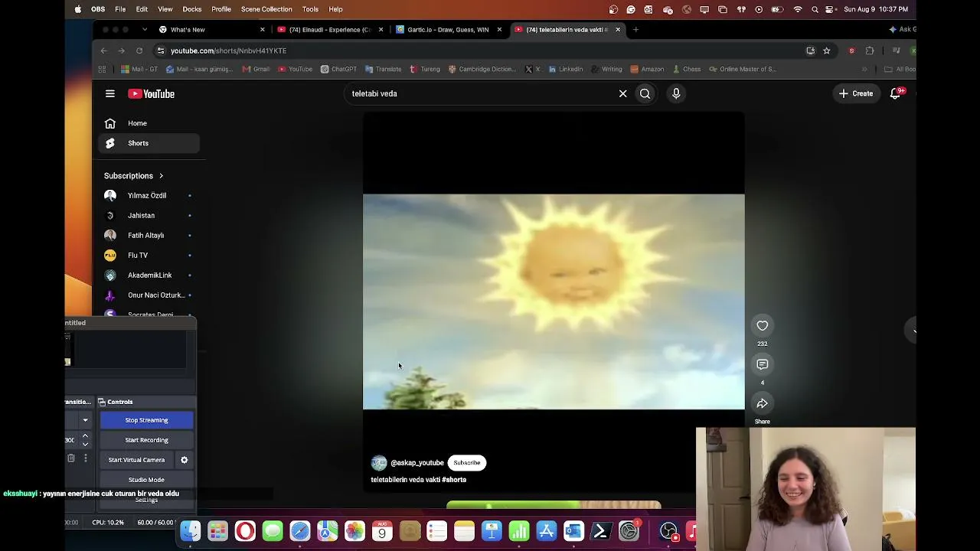Click Start Recording in OBS
The image size is (980, 551).
[146, 440]
